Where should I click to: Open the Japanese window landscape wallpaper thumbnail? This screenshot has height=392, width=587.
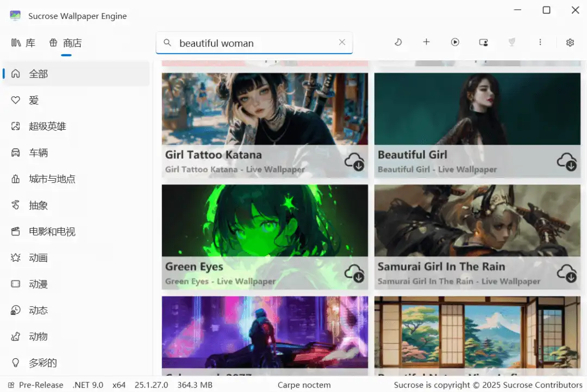[x=477, y=332]
